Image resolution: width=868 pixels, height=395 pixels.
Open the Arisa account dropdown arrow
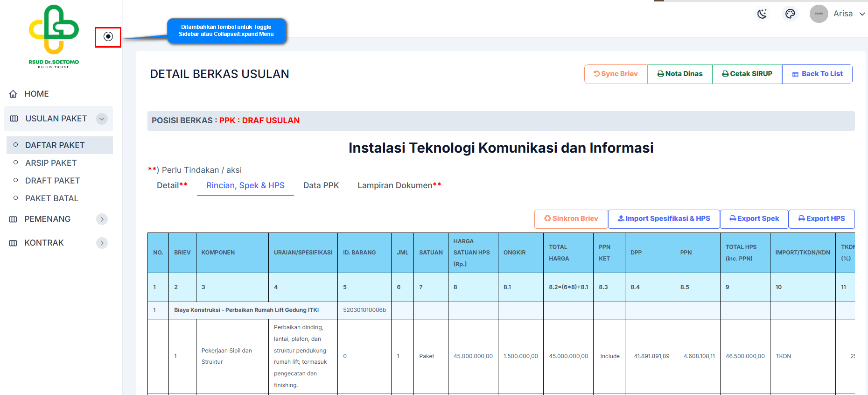(x=862, y=14)
